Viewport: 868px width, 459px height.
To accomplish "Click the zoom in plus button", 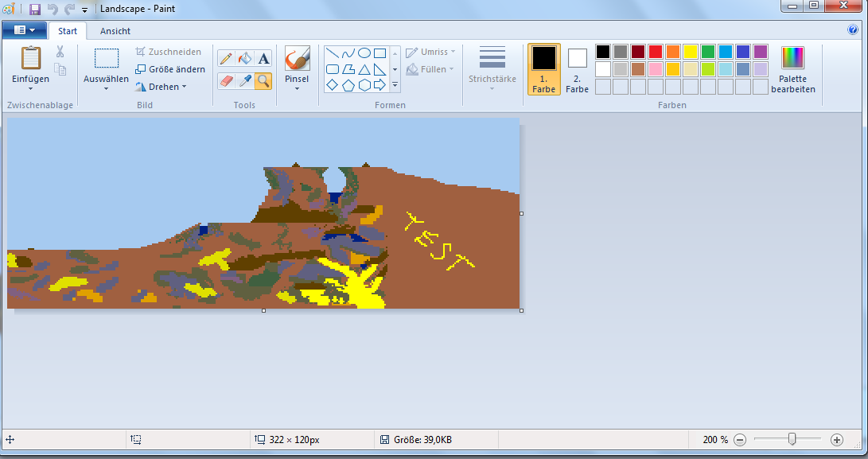I will pos(836,439).
